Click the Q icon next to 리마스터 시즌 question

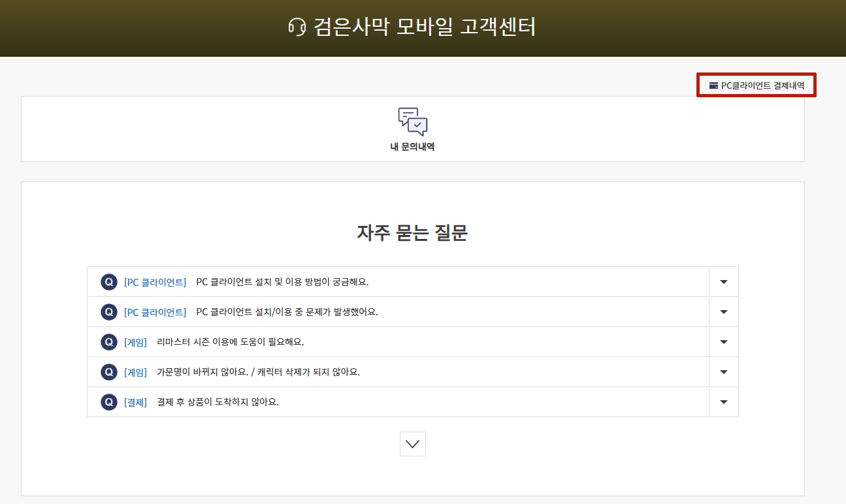pos(108,342)
